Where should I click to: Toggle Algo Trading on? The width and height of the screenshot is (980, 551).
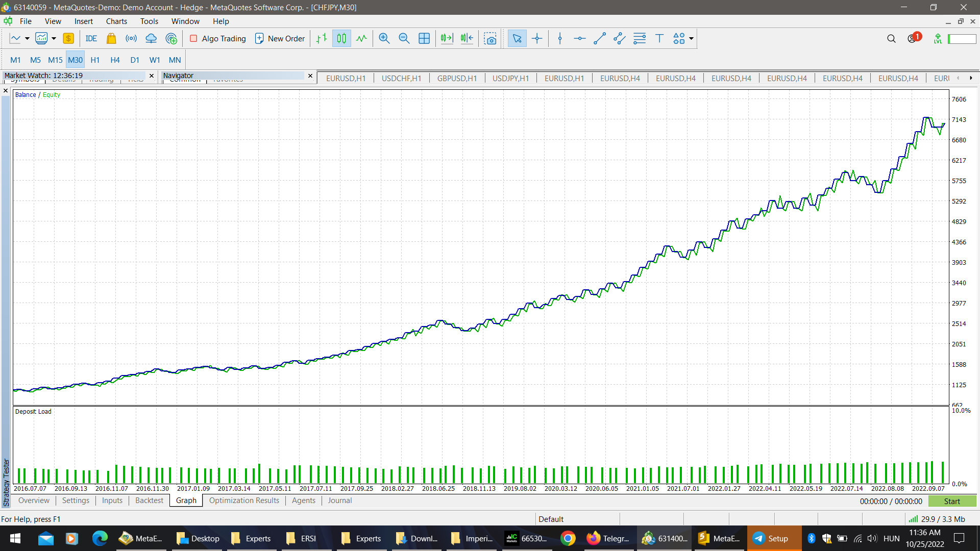pos(218,38)
